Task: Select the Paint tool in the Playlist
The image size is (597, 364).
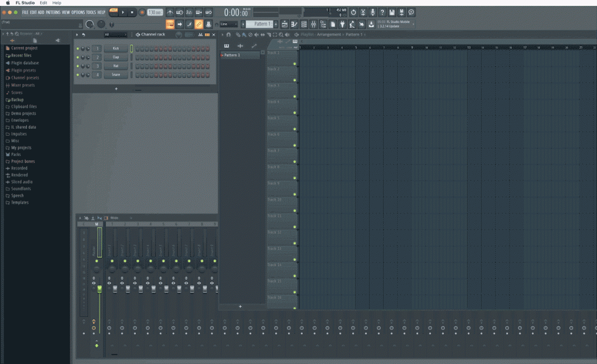Action: pyautogui.click(x=244, y=34)
